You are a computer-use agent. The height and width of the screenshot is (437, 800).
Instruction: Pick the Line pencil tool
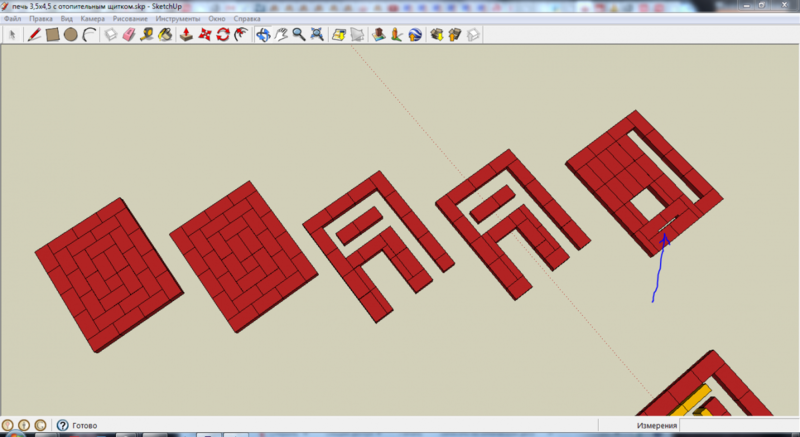[x=34, y=35]
